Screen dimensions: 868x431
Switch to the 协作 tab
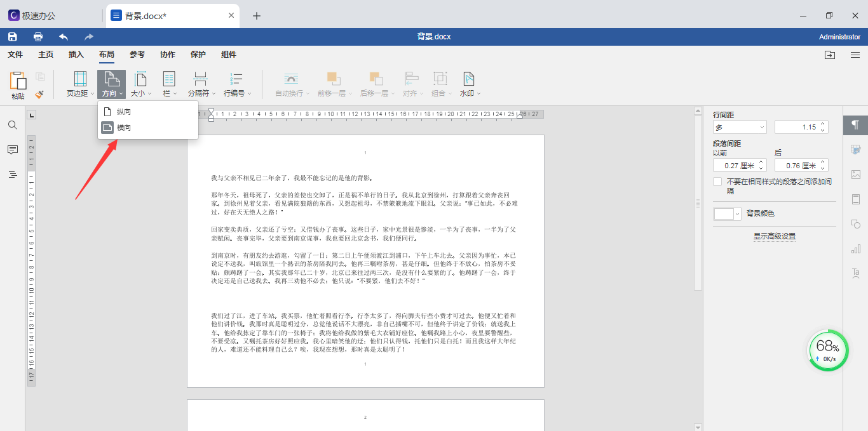coord(168,55)
